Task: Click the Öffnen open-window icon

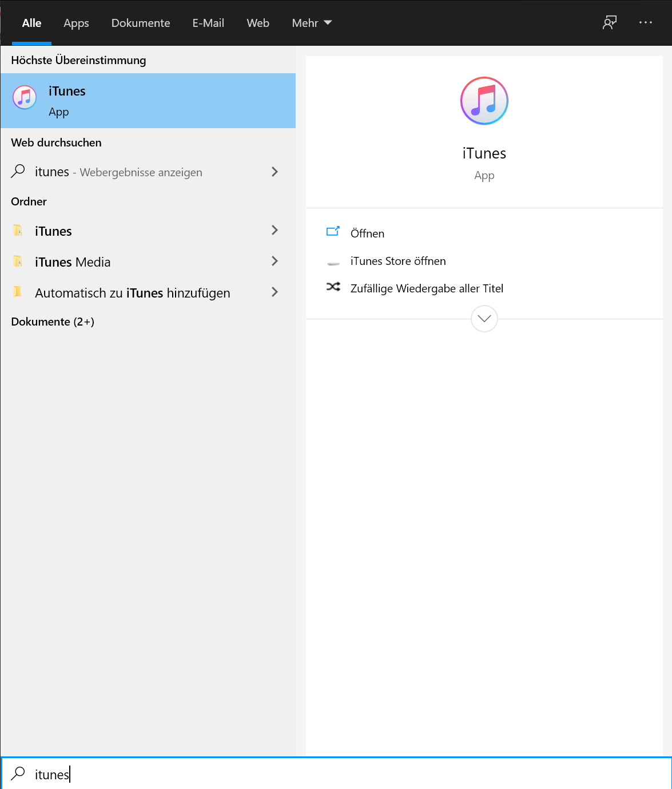Action: click(333, 232)
